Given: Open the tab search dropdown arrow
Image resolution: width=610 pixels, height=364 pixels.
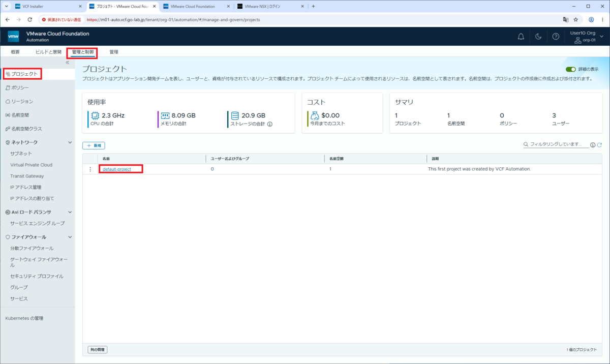Looking at the screenshot, I should 6,7.
